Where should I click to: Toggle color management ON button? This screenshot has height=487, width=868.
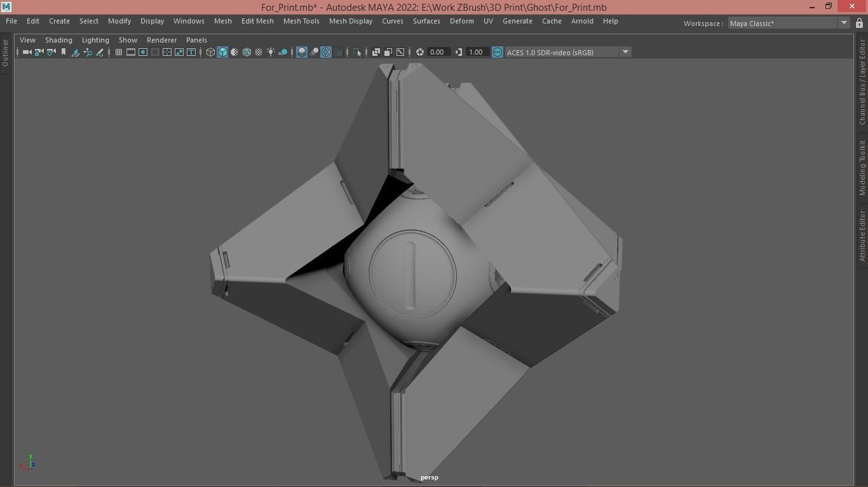pos(498,52)
